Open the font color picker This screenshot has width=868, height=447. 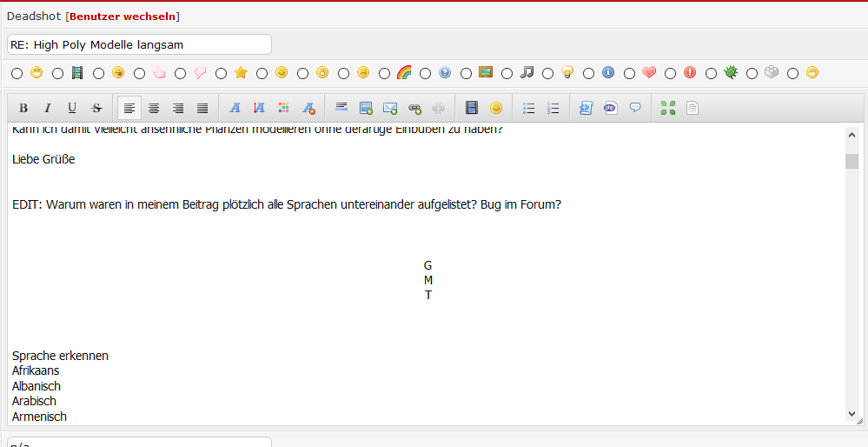[283, 109]
